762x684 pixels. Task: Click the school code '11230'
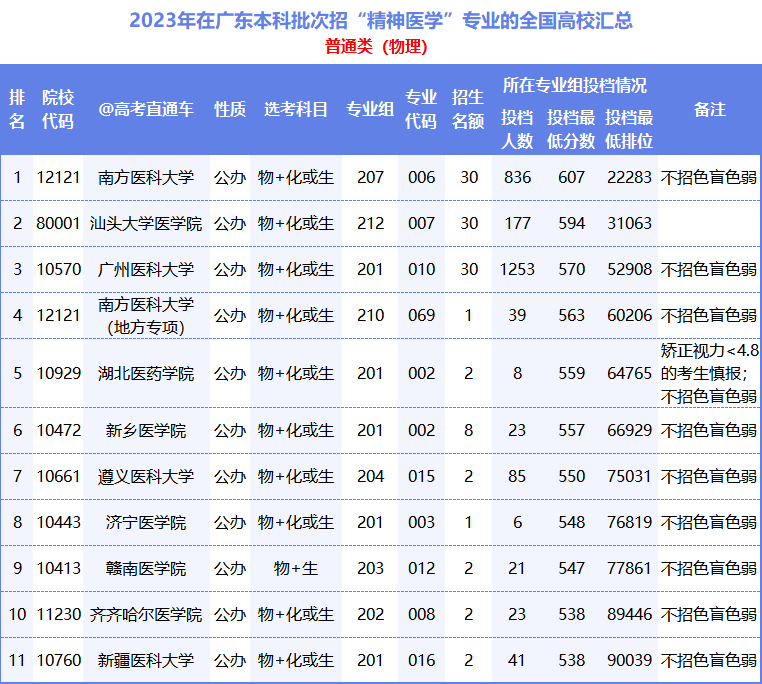(x=58, y=614)
